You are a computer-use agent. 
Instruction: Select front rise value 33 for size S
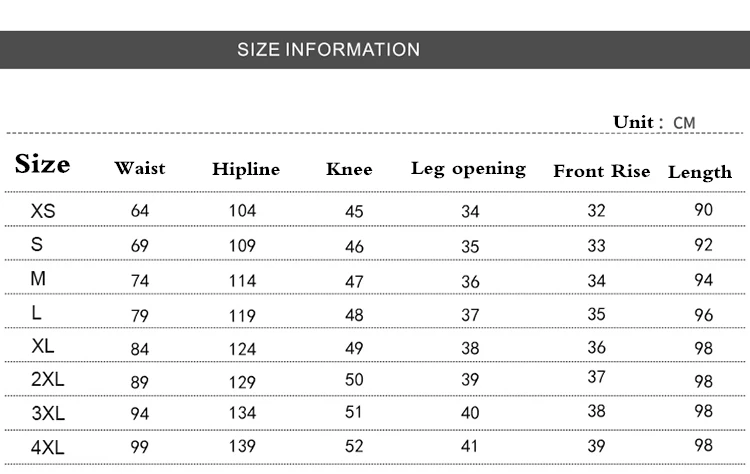pos(596,246)
